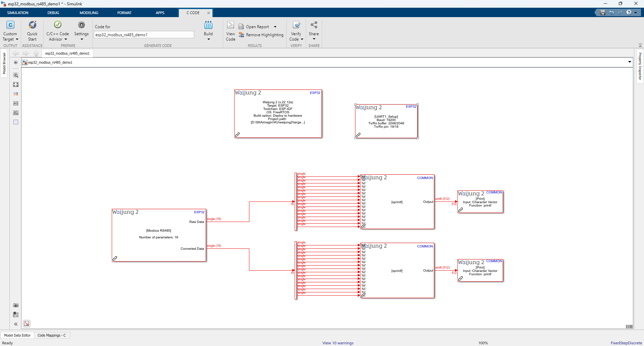Open the Help icon

coord(629,12)
